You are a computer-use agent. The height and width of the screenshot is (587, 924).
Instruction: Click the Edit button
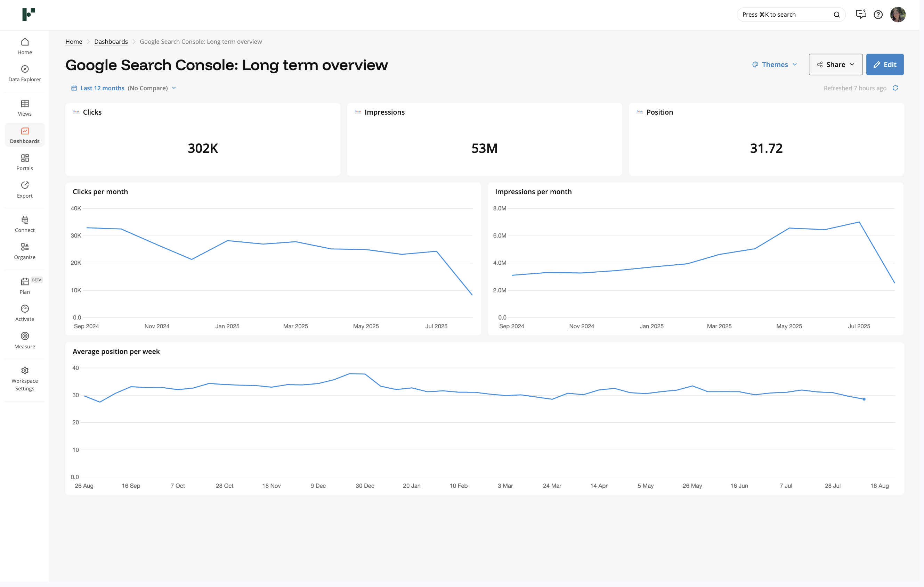pyautogui.click(x=885, y=64)
